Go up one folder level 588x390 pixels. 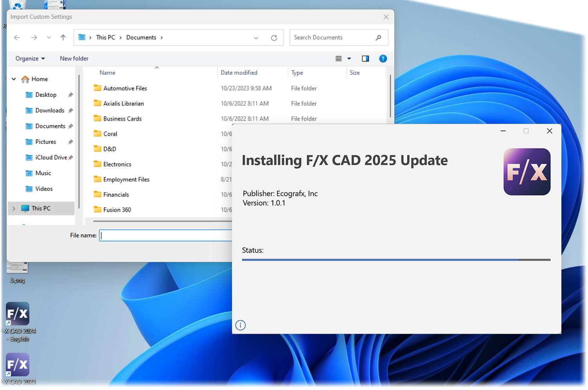[63, 37]
